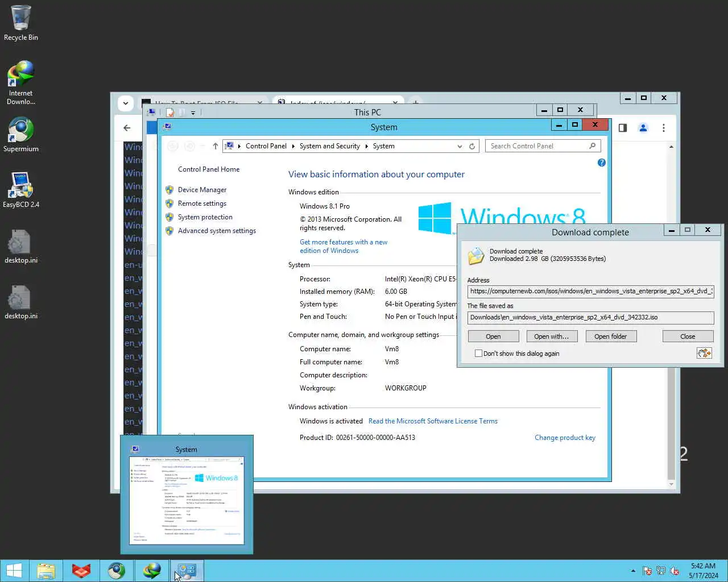Image resolution: width=728 pixels, height=582 pixels.
Task: Open Remote settings link
Action: 202,203
